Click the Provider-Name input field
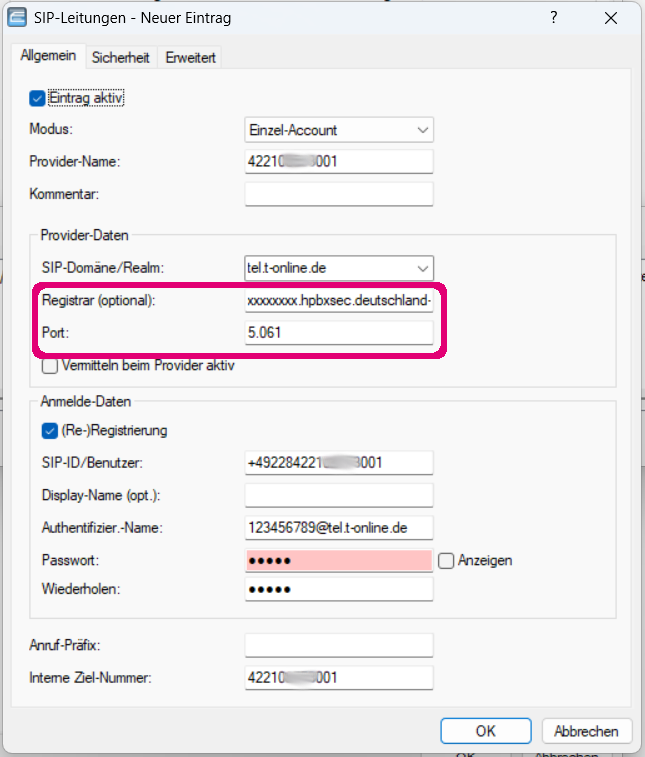 pyautogui.click(x=339, y=162)
